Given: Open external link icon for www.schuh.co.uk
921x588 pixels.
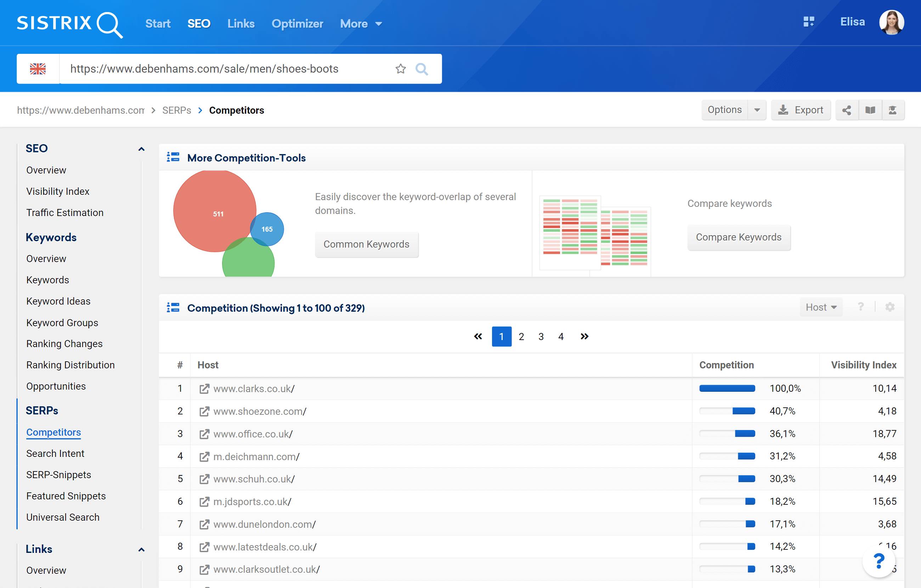Looking at the screenshot, I should coord(204,479).
